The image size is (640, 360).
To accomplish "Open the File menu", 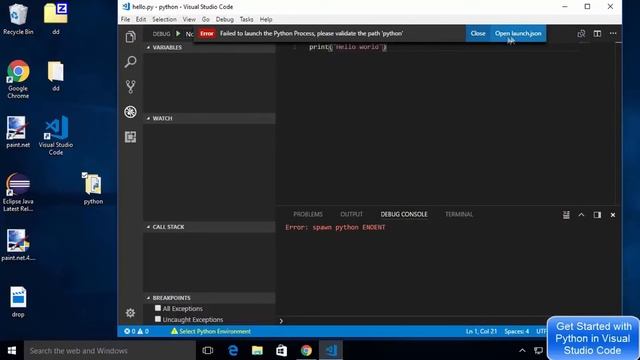I will (125, 19).
